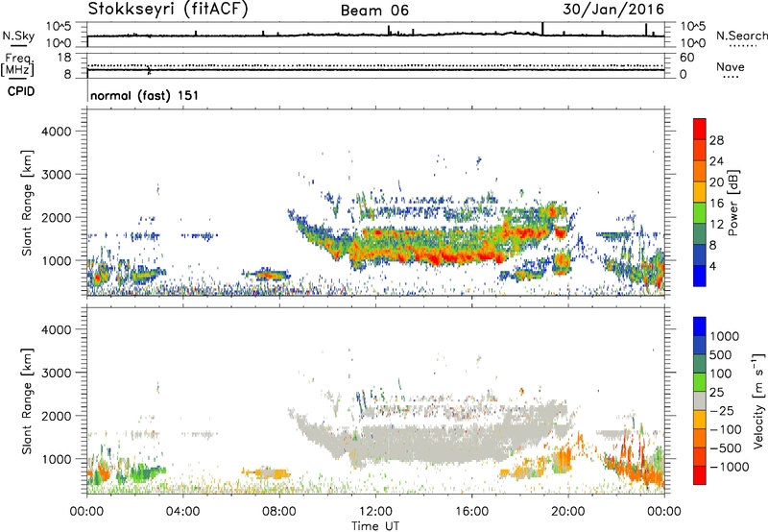Select the 16:00 time tick label
Image resolution: width=768 pixels, height=532 pixels.
pos(471,512)
